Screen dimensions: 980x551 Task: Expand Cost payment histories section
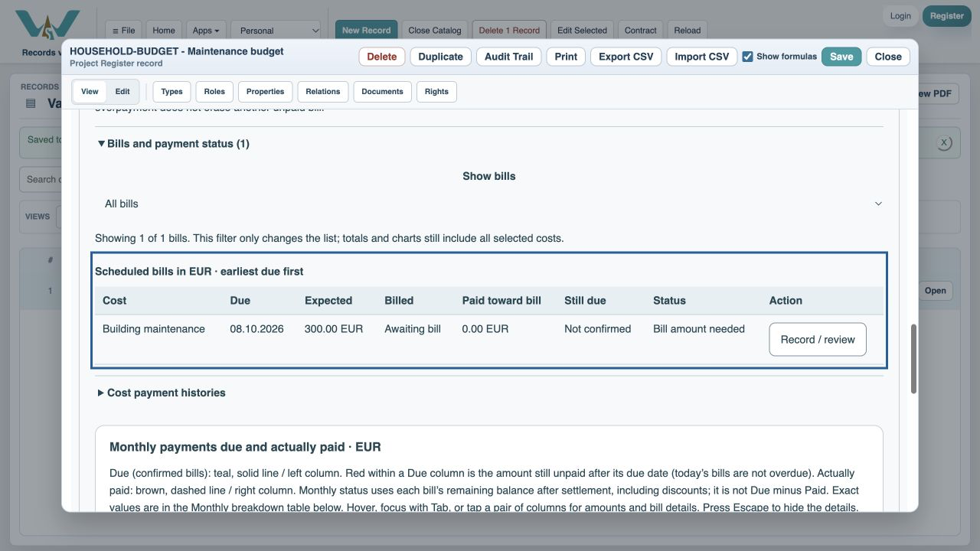(x=162, y=393)
